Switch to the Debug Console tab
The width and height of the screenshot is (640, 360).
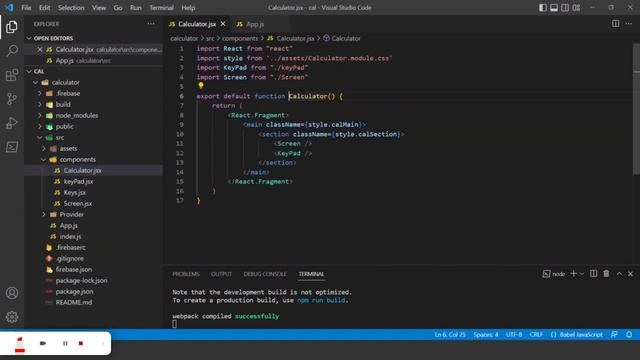[x=265, y=274]
